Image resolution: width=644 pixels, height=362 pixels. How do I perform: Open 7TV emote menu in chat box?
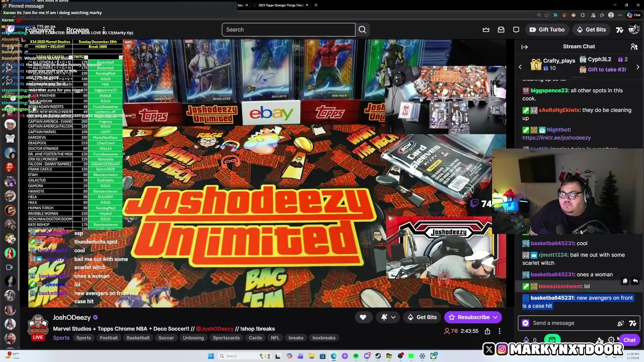pyautogui.click(x=632, y=323)
